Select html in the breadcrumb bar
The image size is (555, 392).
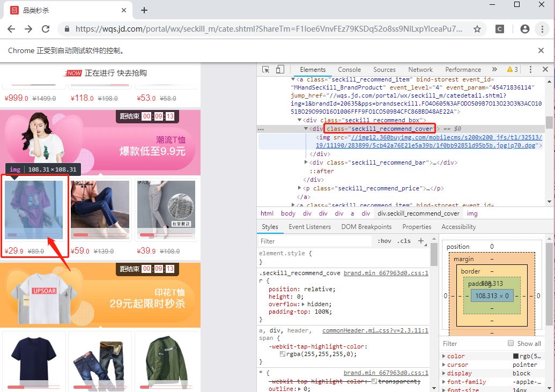[267, 213]
